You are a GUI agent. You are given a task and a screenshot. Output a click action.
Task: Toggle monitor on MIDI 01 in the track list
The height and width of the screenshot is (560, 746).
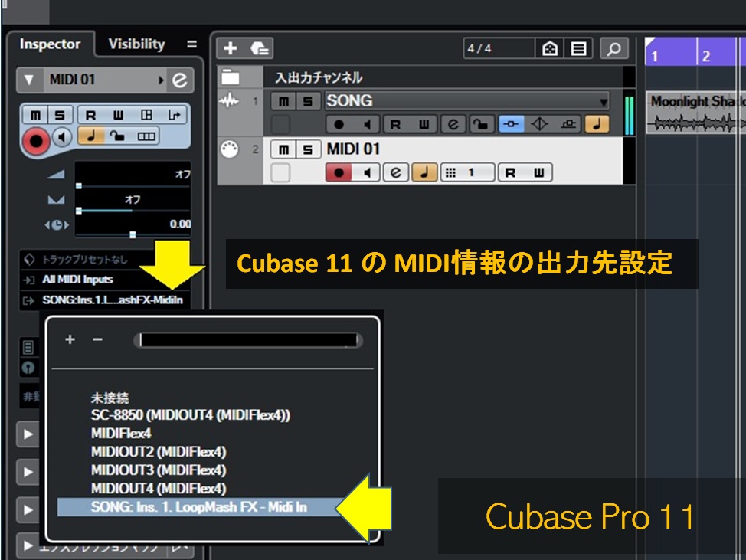[366, 172]
